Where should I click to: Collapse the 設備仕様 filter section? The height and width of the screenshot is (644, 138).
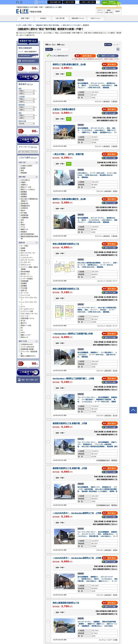(x=28, y=242)
